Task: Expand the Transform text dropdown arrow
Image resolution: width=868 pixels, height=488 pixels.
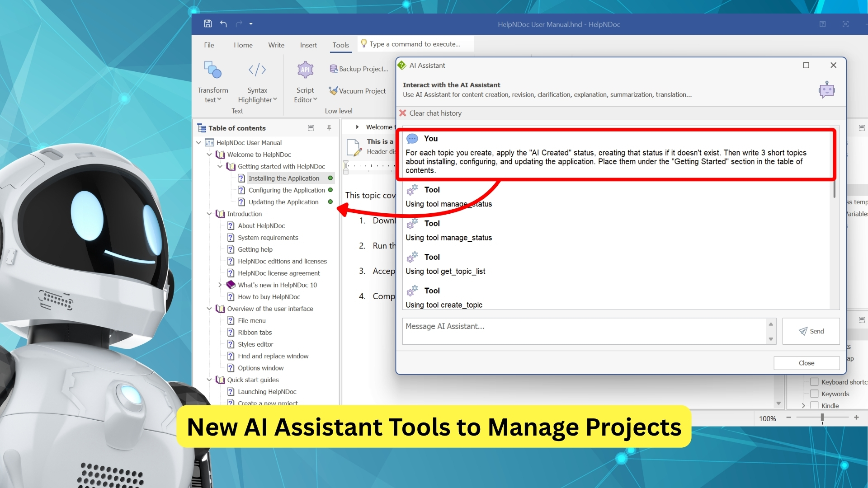Action: (x=219, y=99)
